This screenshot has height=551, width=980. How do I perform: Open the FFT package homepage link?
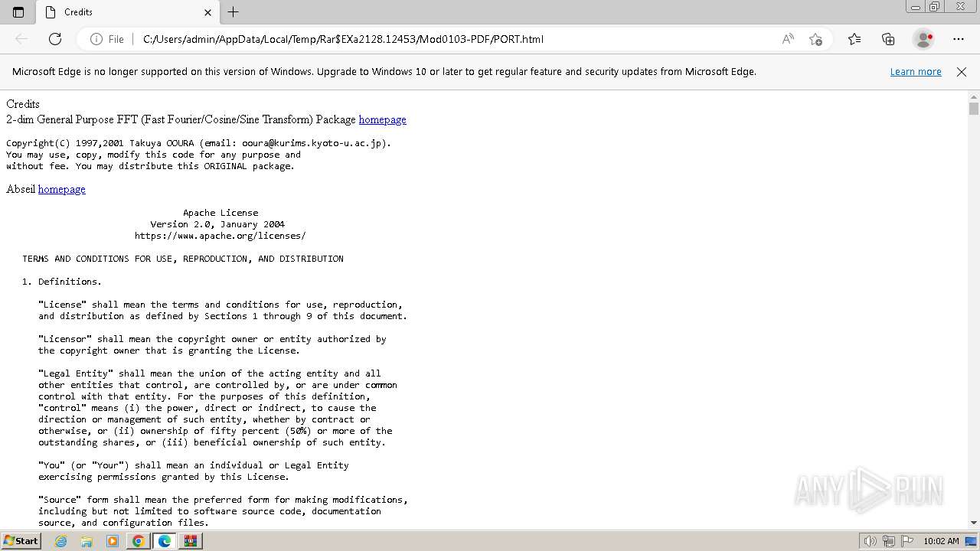[x=382, y=119]
